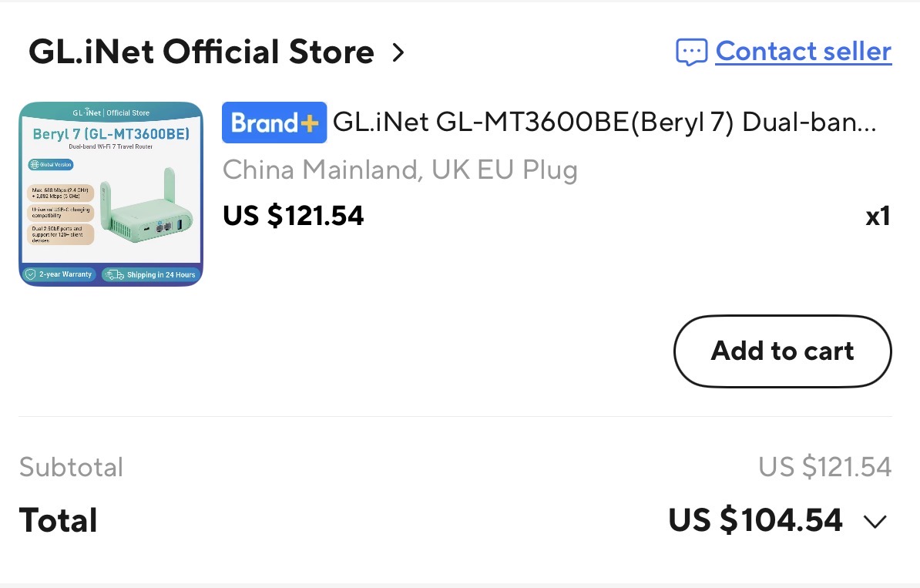Click the Brand+ badge
The height and width of the screenshot is (588, 920).
pos(274,123)
